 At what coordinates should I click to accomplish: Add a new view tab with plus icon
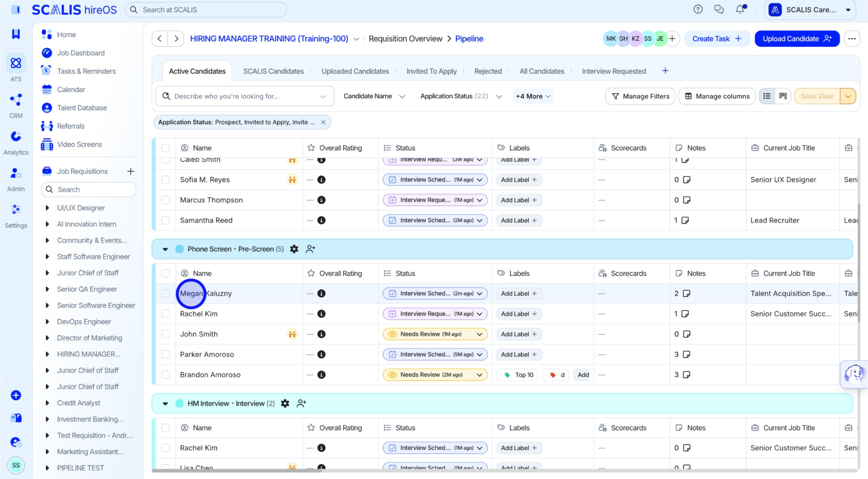click(665, 71)
